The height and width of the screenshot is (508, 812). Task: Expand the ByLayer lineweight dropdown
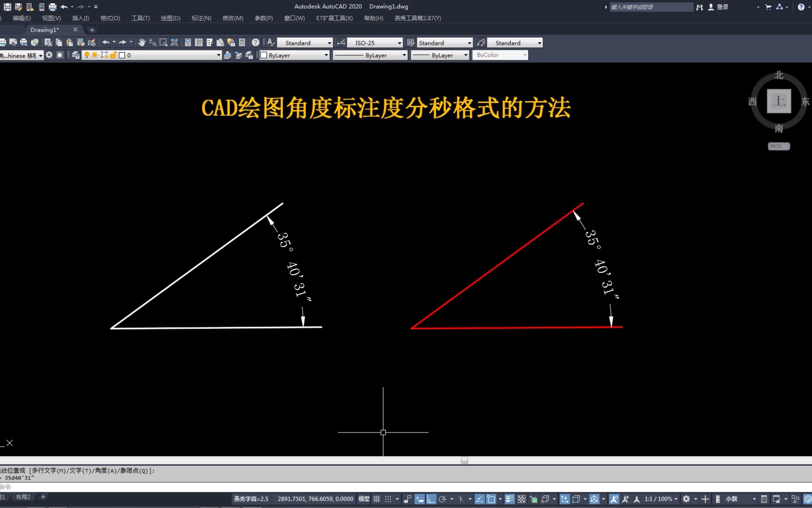click(466, 55)
